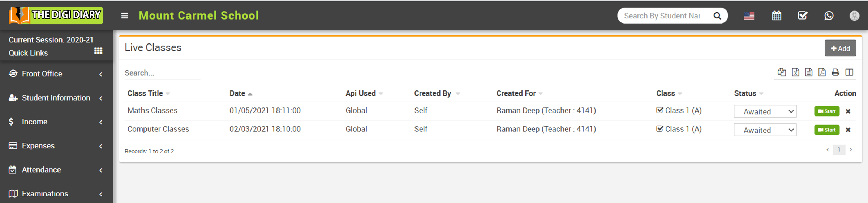This screenshot has width=868, height=203.
Task: Expand the Front Office sidebar menu
Action: pos(56,74)
